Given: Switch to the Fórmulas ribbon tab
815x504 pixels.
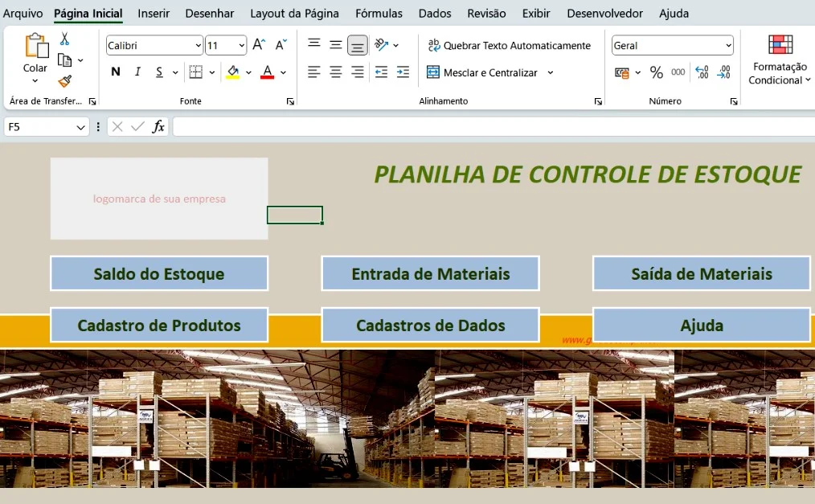Looking at the screenshot, I should [379, 13].
